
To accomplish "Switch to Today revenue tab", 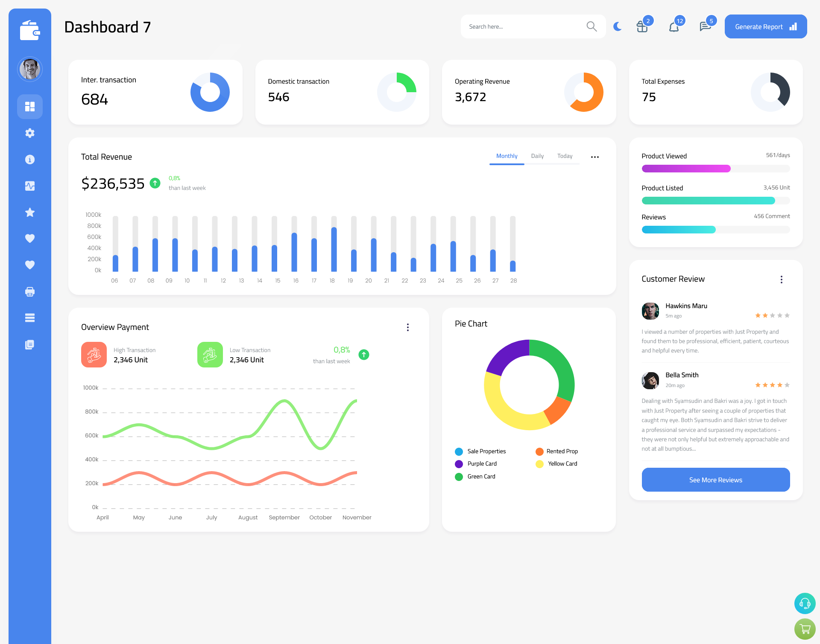I will 565,156.
